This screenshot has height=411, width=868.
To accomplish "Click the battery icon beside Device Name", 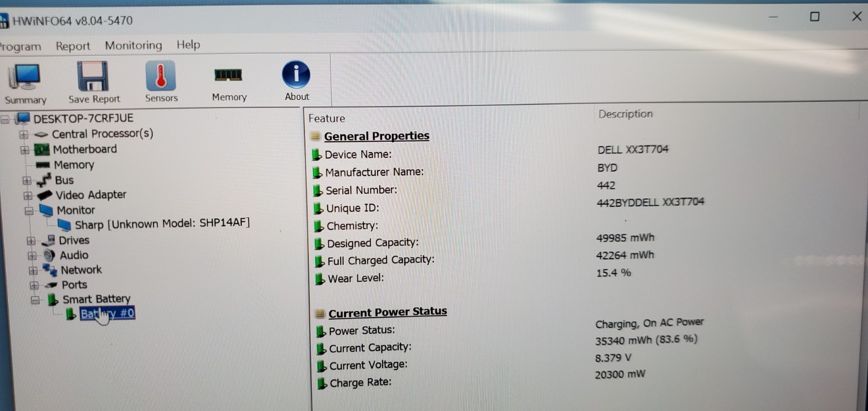I will 317,155.
